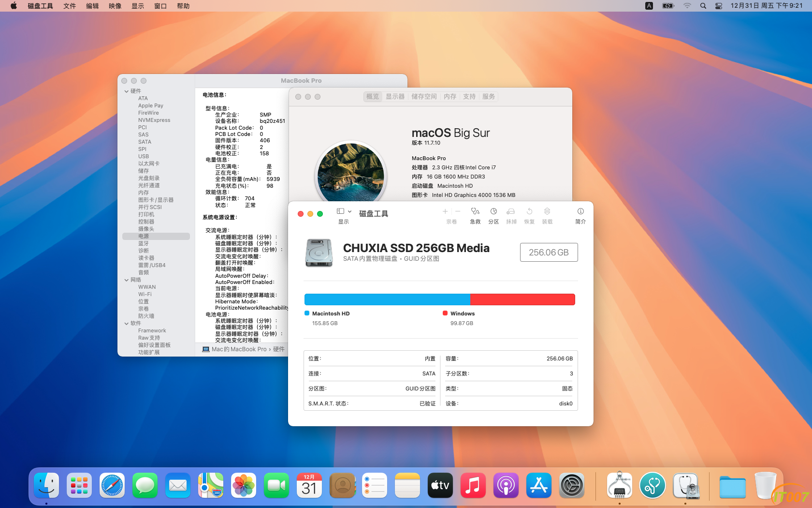Click the CHUXIA SSD disk drive icon
812x508 pixels.
(x=319, y=253)
